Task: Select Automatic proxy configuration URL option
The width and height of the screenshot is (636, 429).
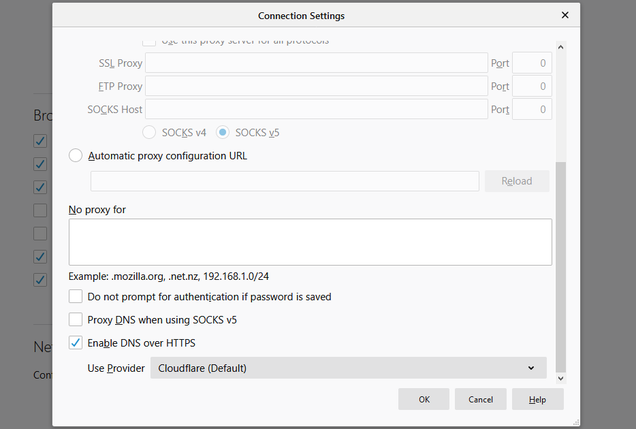Action: [x=75, y=155]
